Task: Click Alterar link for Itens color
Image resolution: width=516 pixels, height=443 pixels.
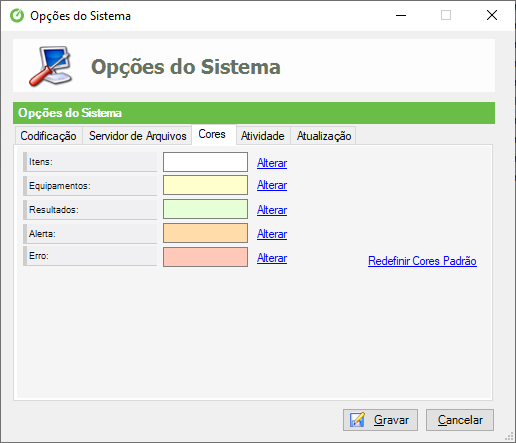Action: click(272, 163)
